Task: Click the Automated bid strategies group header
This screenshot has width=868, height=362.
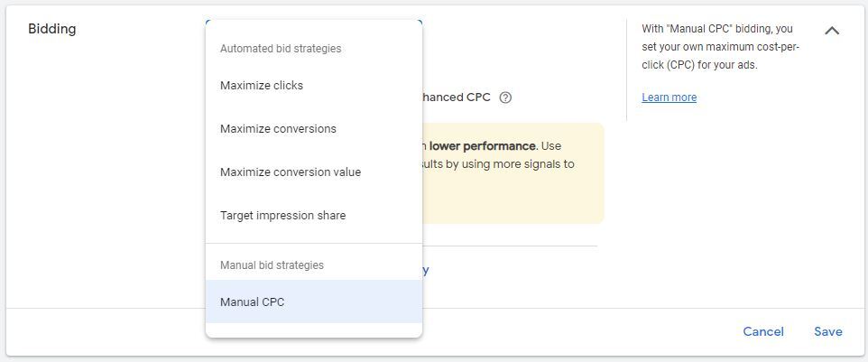Action: [x=281, y=49]
